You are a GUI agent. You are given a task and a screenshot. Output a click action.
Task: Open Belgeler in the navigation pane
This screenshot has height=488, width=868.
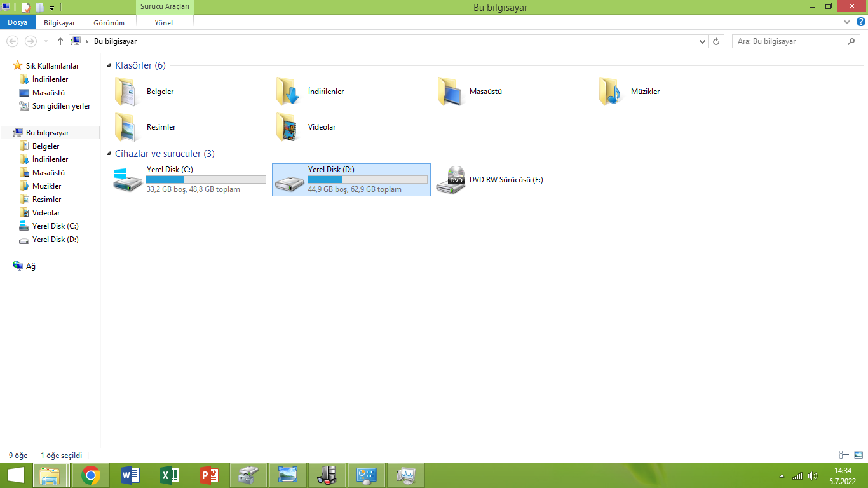point(46,146)
